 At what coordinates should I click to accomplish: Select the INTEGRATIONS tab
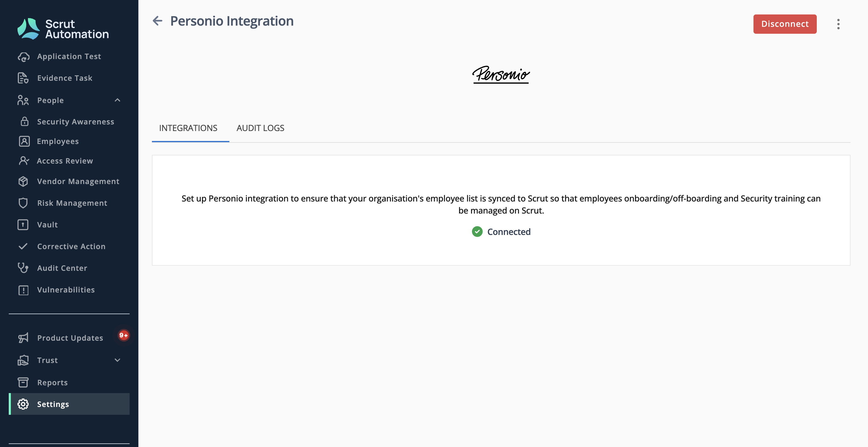point(188,128)
